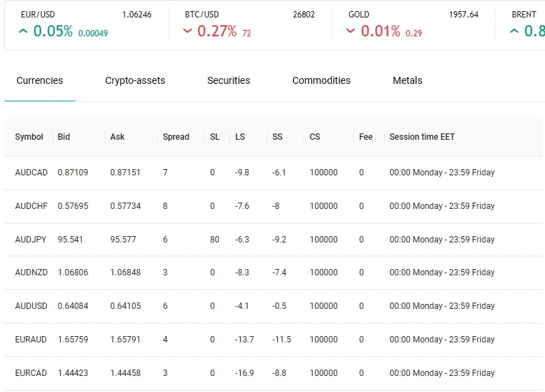The width and height of the screenshot is (545, 392).
Task: Click the SS column header
Action: pos(277,137)
